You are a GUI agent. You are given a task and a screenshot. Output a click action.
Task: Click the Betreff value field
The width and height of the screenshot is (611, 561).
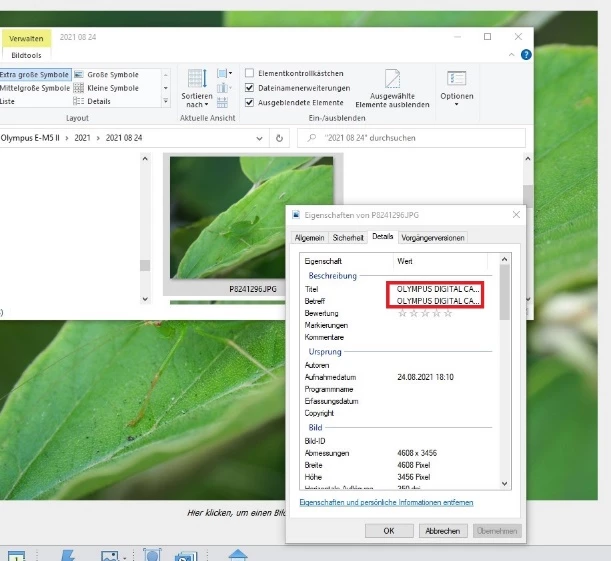[x=438, y=301]
